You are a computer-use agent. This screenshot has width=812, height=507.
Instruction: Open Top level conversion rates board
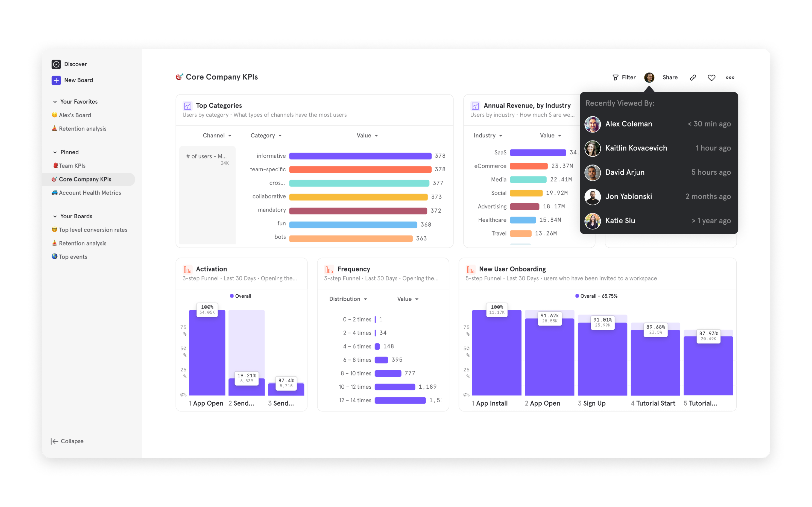(93, 230)
